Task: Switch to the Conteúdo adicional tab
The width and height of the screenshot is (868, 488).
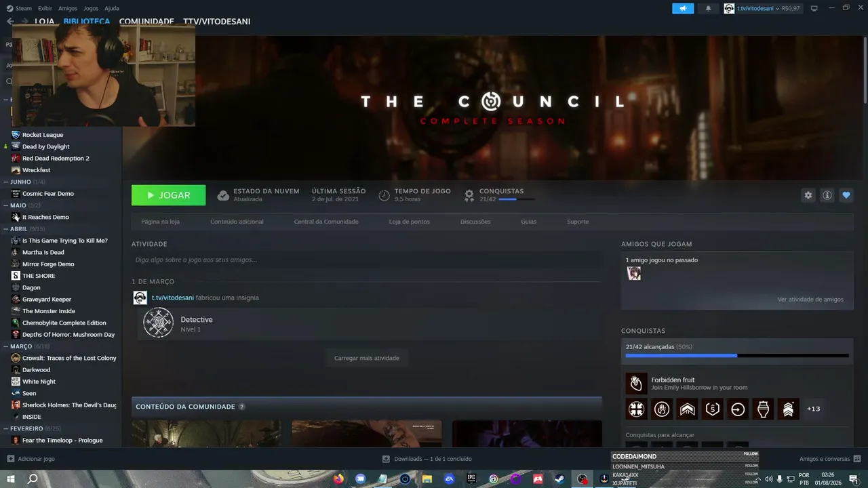Action: [x=237, y=222]
